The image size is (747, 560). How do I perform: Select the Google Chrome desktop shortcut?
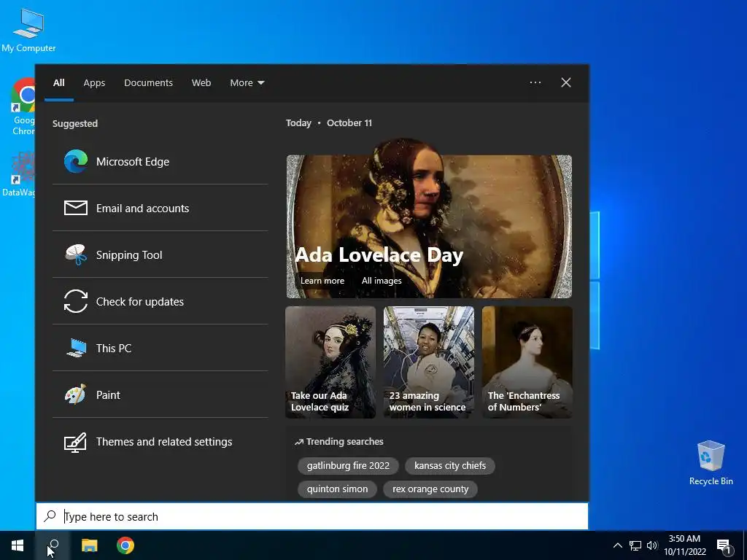[x=23, y=106]
